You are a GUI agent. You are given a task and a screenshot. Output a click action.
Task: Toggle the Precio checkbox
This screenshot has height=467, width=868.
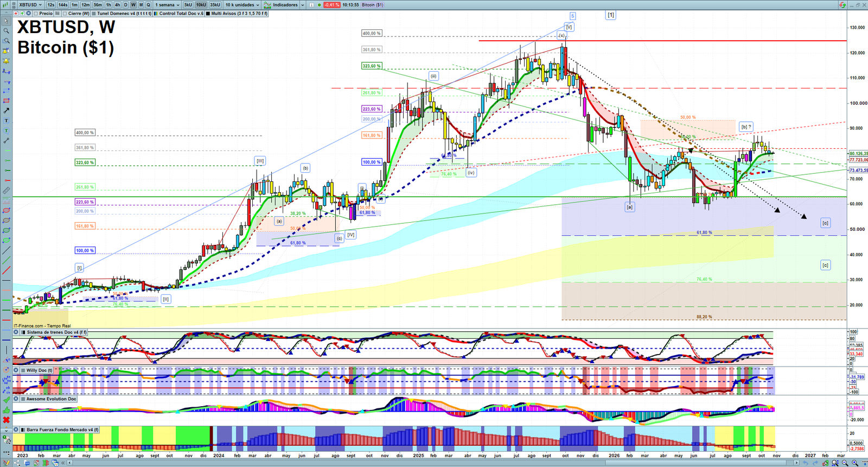[x=35, y=14]
